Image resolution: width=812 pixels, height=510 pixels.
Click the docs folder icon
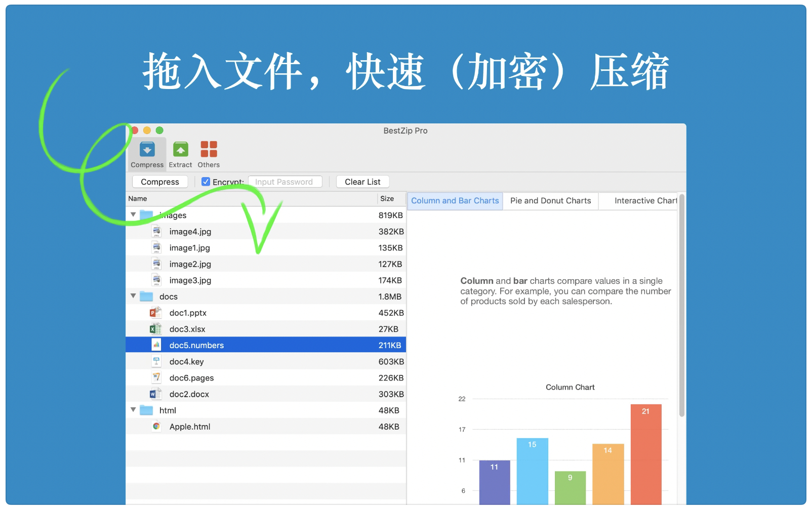pos(146,296)
